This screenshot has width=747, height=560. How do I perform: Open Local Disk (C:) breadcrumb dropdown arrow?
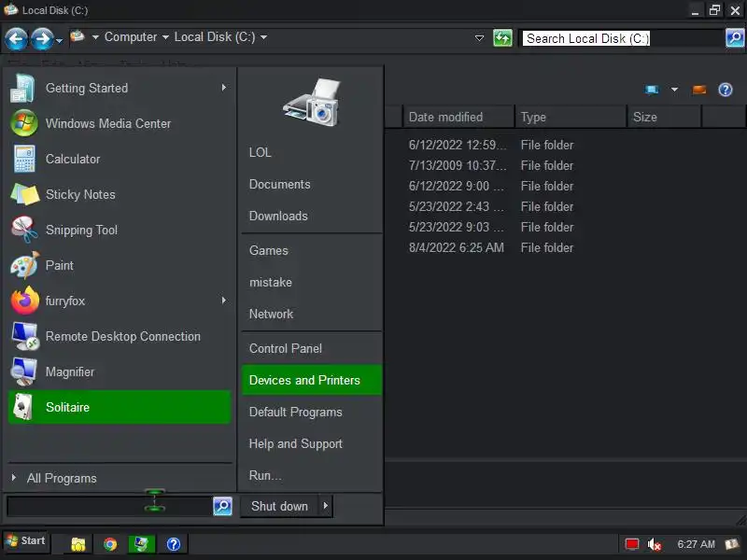pyautogui.click(x=263, y=37)
